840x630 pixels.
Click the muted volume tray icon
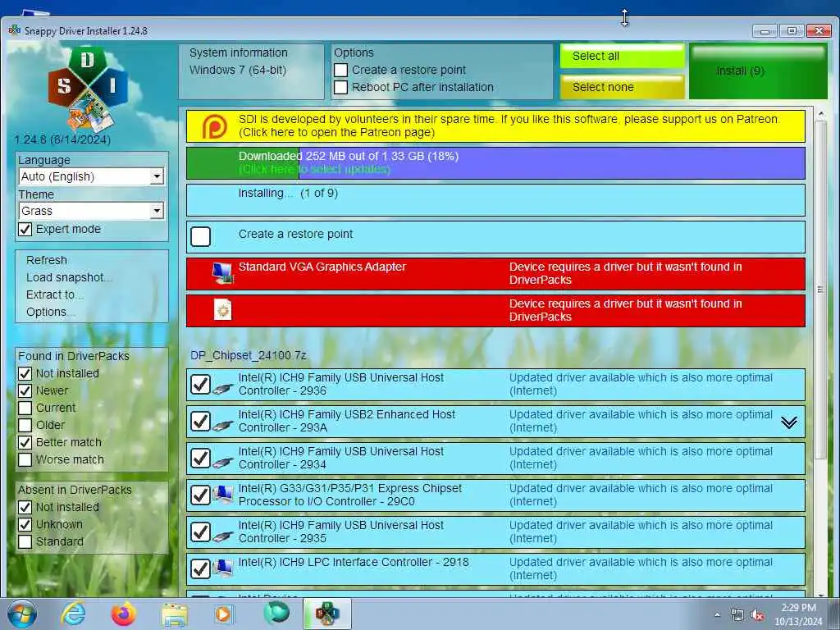click(757, 615)
